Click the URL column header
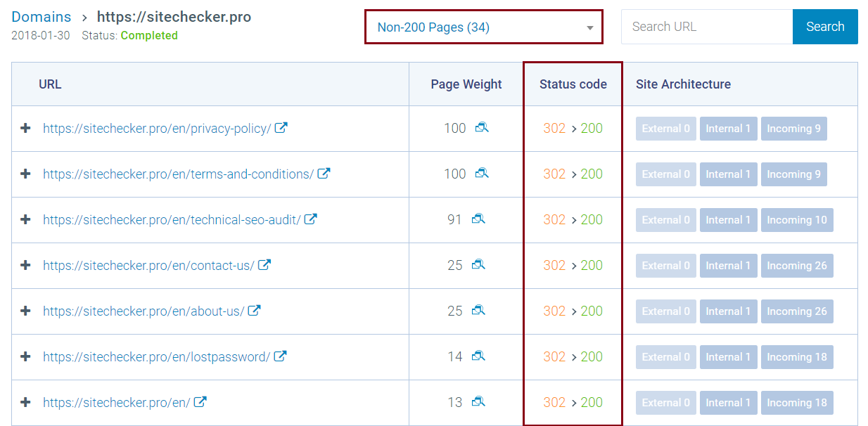Viewport: 868px width, 426px height. [x=50, y=84]
